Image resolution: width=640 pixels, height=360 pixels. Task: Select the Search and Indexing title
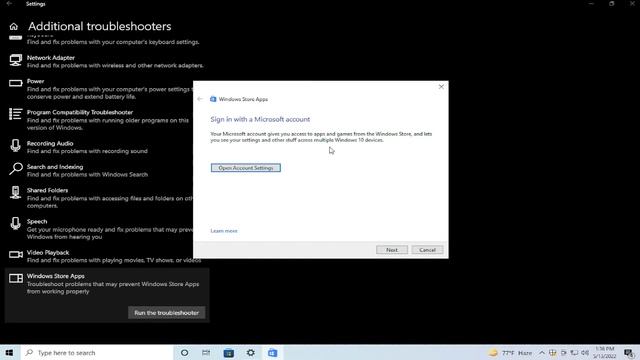(x=55, y=167)
